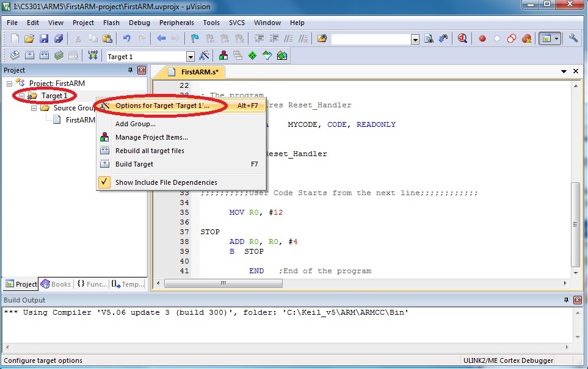Screen dimensions: 588x369
Task: Switch to the Func... tab in Project panel
Action: pos(92,284)
